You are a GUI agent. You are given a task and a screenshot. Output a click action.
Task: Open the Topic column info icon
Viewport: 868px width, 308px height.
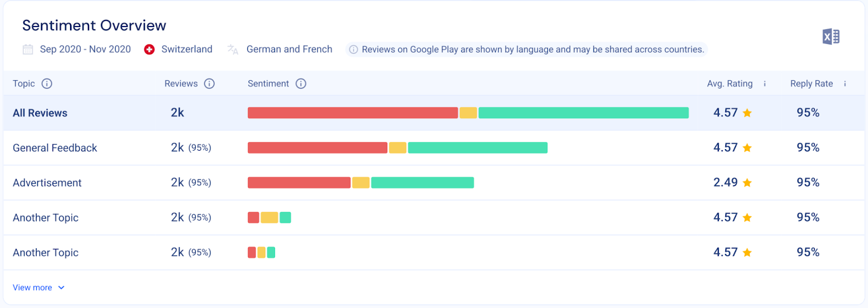(47, 84)
